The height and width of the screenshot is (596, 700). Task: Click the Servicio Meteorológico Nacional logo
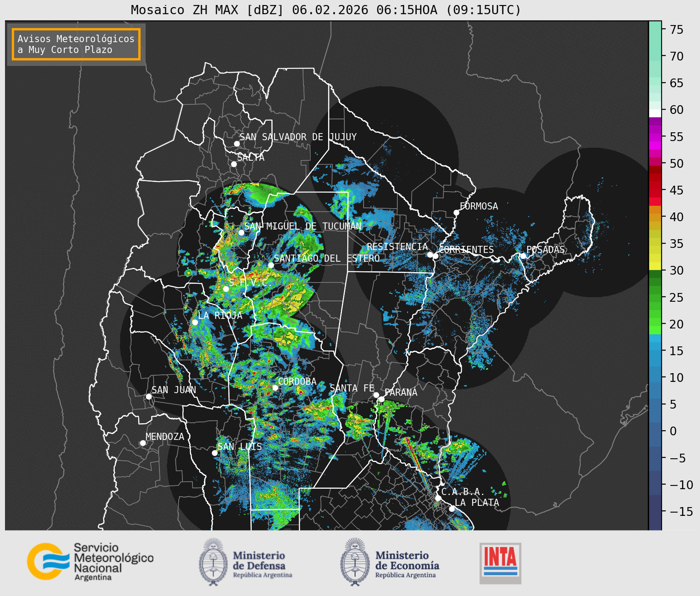[x=90, y=561]
